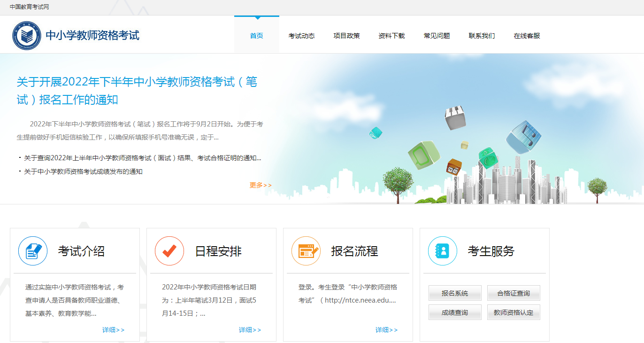Navigate to 联系我们
This screenshot has height=343, width=644.
[482, 36]
